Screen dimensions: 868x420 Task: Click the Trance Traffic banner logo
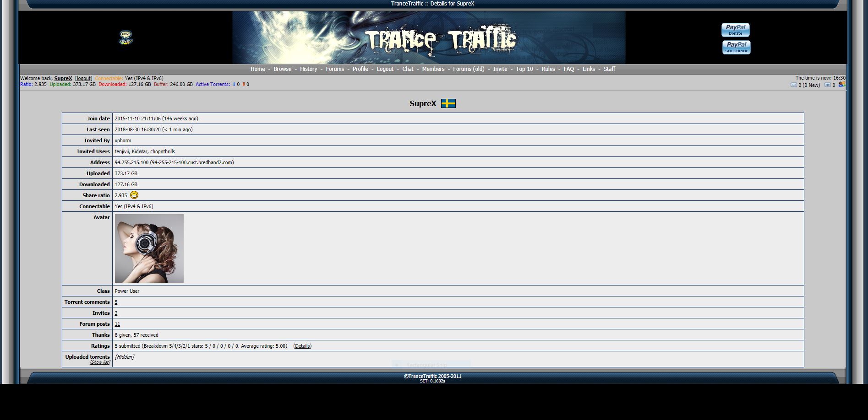point(429,38)
